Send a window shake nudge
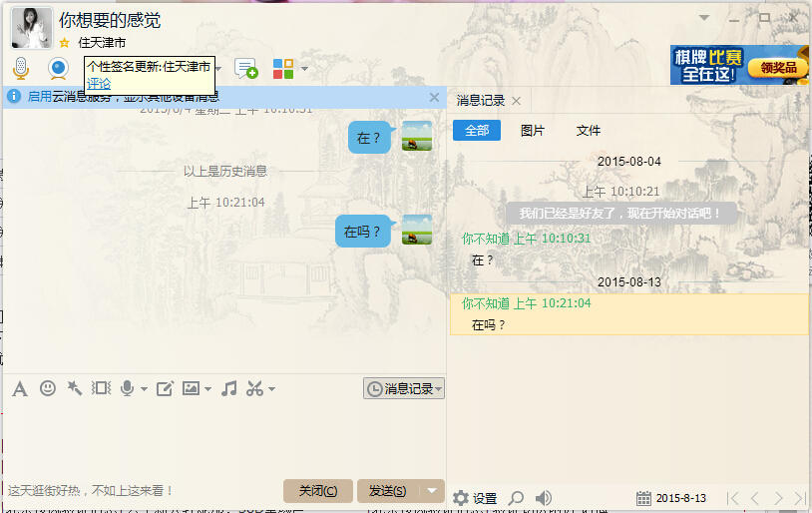The image size is (812, 513). pyautogui.click(x=101, y=388)
